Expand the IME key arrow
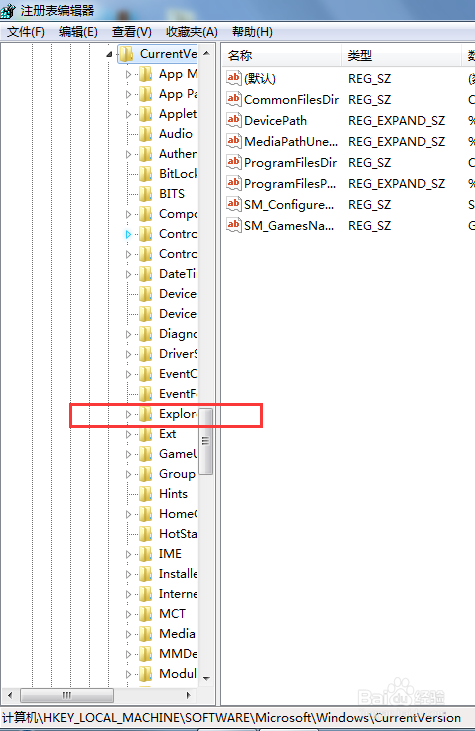The width and height of the screenshot is (475, 731). point(128,554)
